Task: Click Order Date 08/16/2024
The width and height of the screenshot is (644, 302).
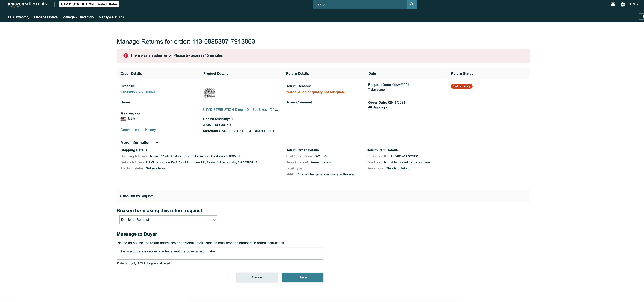Action: [x=396, y=103]
